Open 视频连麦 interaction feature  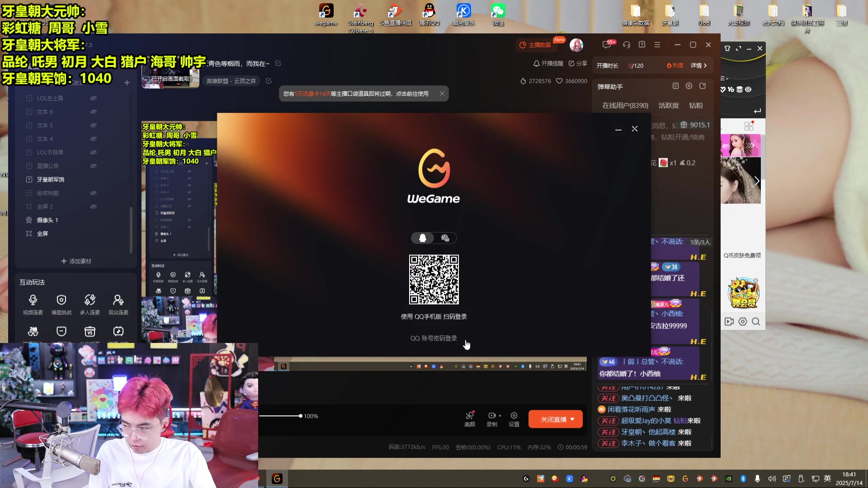[33, 304]
